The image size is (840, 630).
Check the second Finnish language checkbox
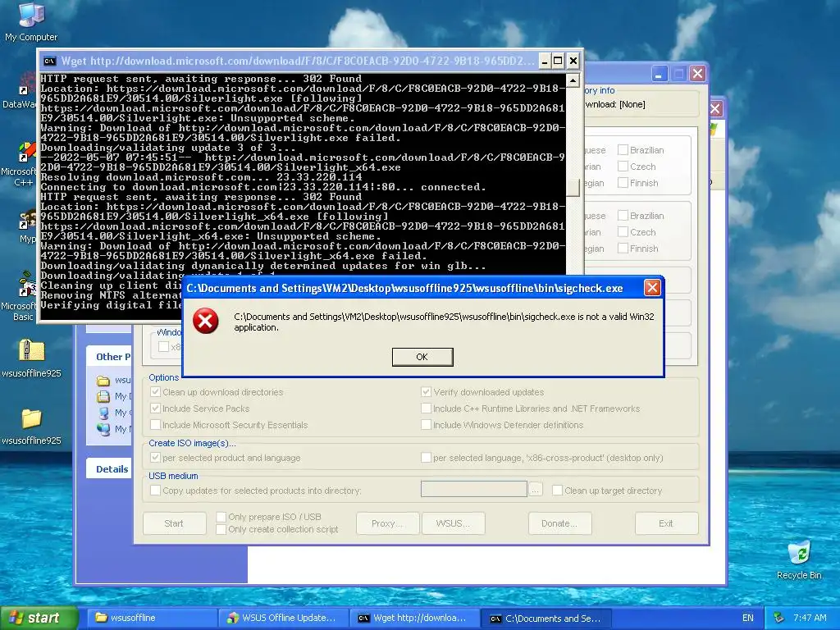tap(623, 248)
